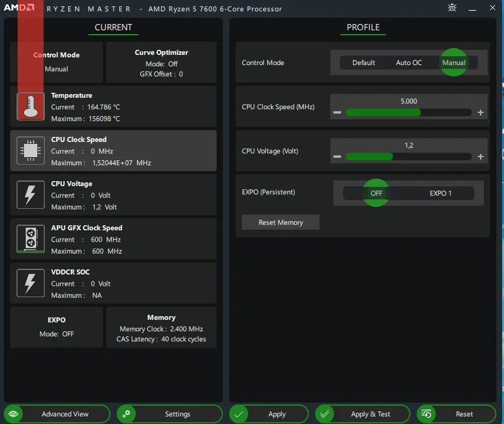Decrease CPU Voltage with minus button
The image size is (504, 424).
pyautogui.click(x=337, y=156)
